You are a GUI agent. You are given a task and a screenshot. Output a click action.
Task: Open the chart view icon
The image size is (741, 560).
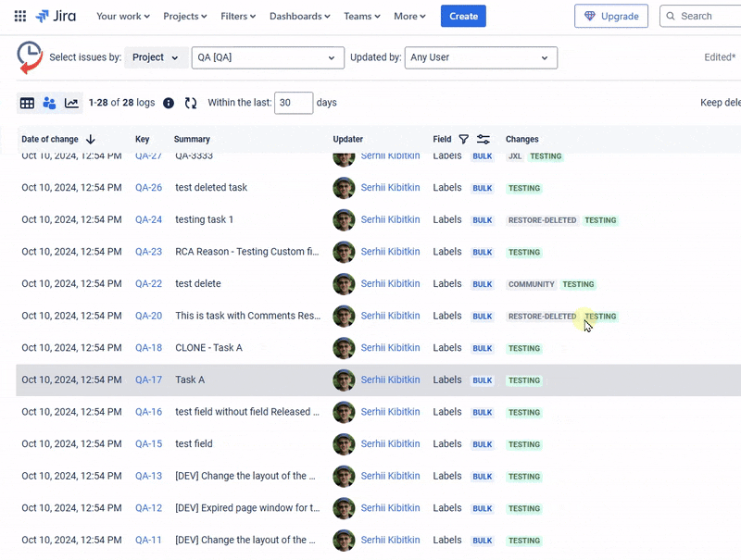coord(71,103)
